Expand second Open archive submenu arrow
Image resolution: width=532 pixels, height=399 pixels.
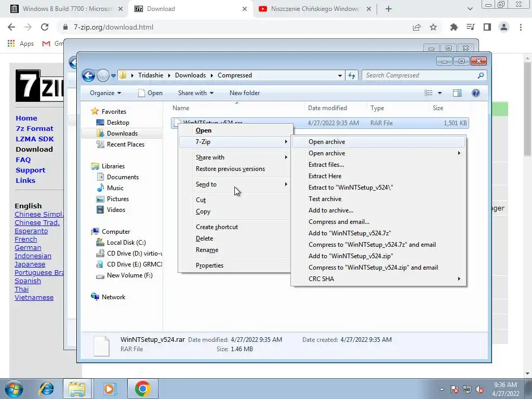[x=459, y=153]
